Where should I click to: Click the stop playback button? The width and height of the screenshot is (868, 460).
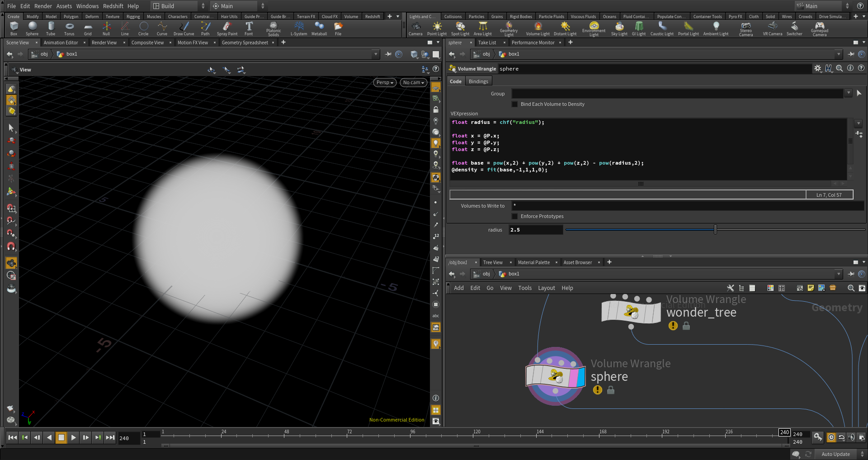61,437
